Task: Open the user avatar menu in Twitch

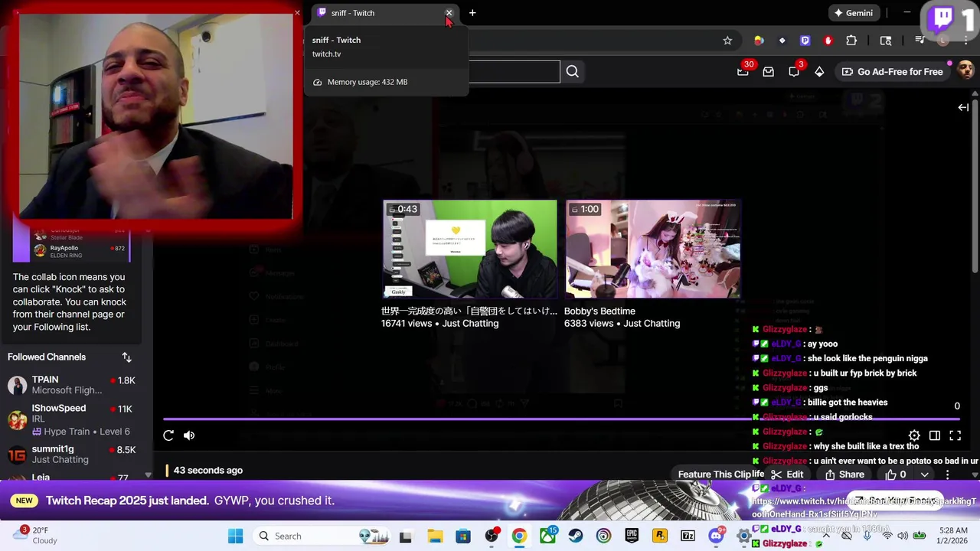Action: 965,71
